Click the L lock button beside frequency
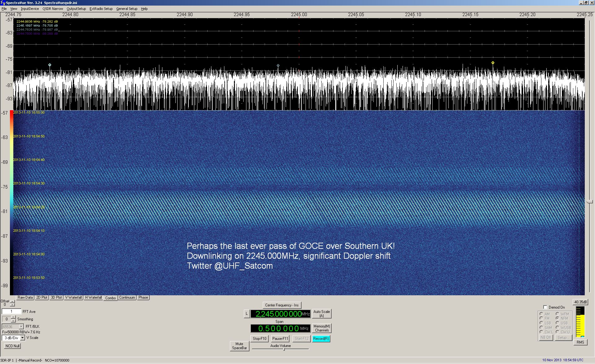Viewport: 595px width, 364px height. [x=247, y=314]
